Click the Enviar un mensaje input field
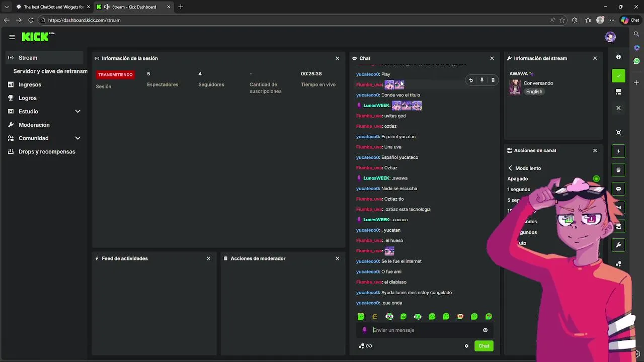Image resolution: width=644 pixels, height=362 pixels. tap(425, 330)
